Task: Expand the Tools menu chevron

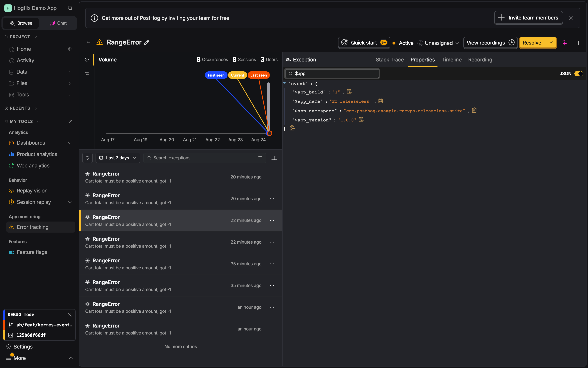Action: pyautogui.click(x=70, y=95)
